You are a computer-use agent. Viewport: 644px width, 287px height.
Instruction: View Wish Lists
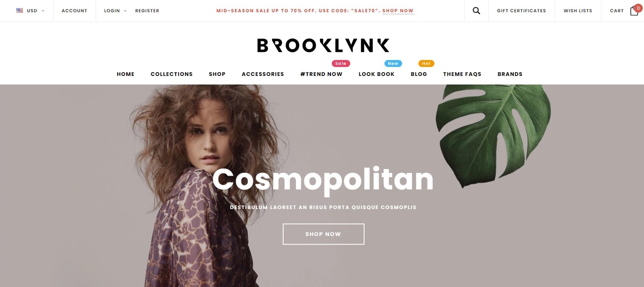tap(578, 11)
